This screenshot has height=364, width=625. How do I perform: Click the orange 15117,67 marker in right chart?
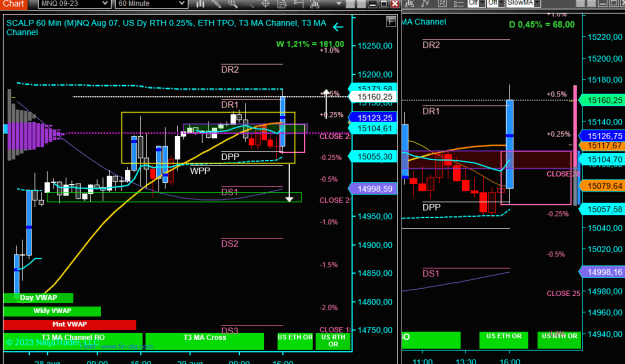601,146
